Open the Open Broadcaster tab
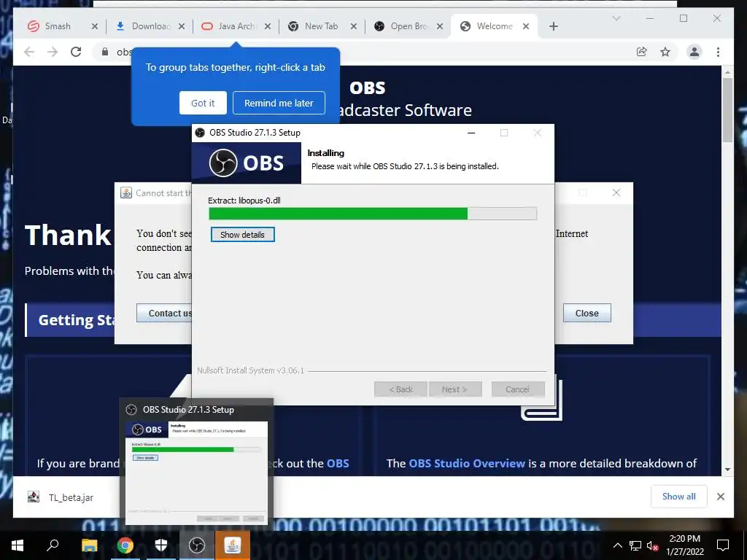Viewport: 747px width, 560px height. [x=408, y=26]
